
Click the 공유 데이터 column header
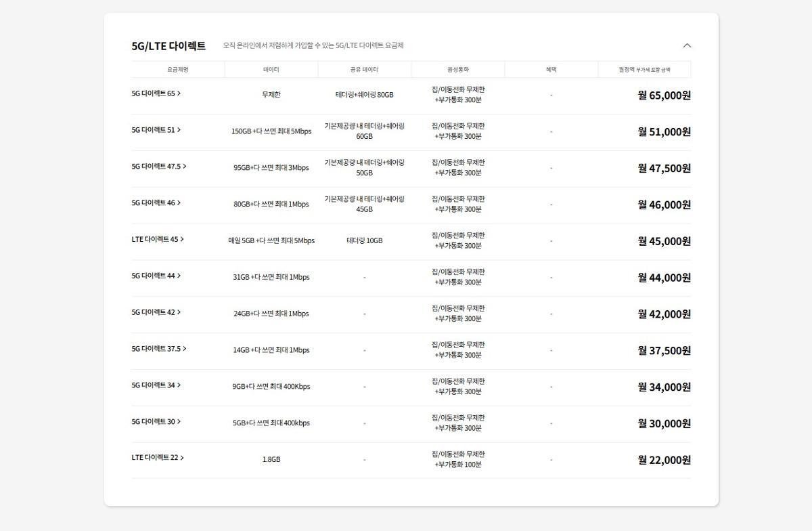[365, 70]
